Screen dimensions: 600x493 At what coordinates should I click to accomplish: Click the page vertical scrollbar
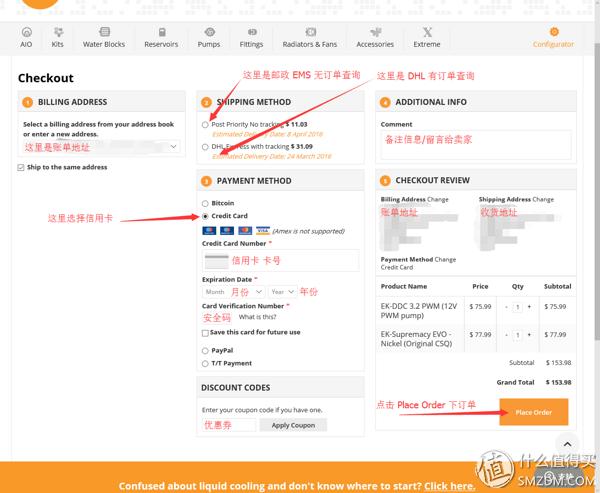[597, 191]
